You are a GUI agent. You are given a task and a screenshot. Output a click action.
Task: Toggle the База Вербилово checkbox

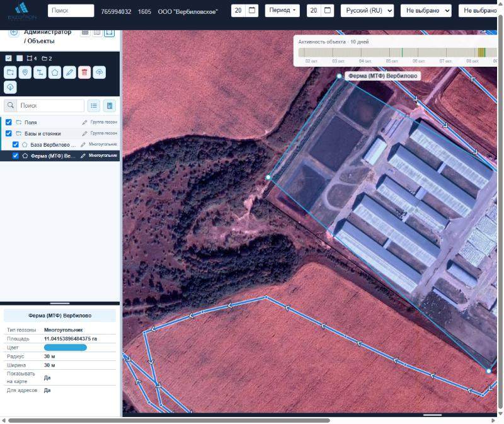[15, 145]
